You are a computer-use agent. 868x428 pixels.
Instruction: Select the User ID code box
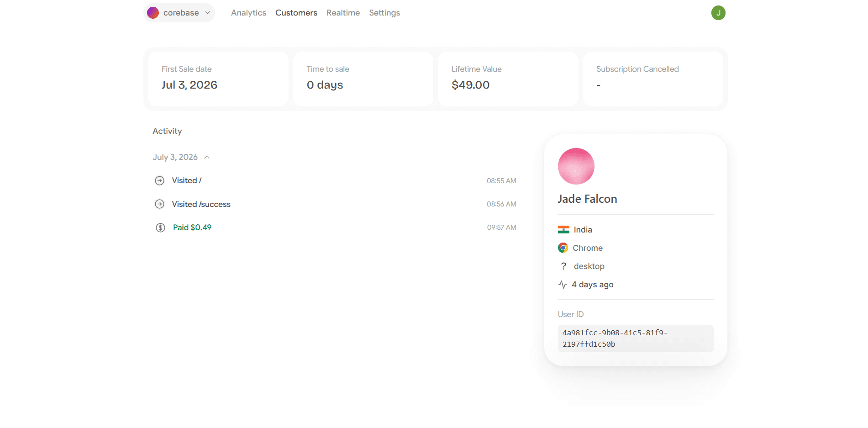point(636,338)
